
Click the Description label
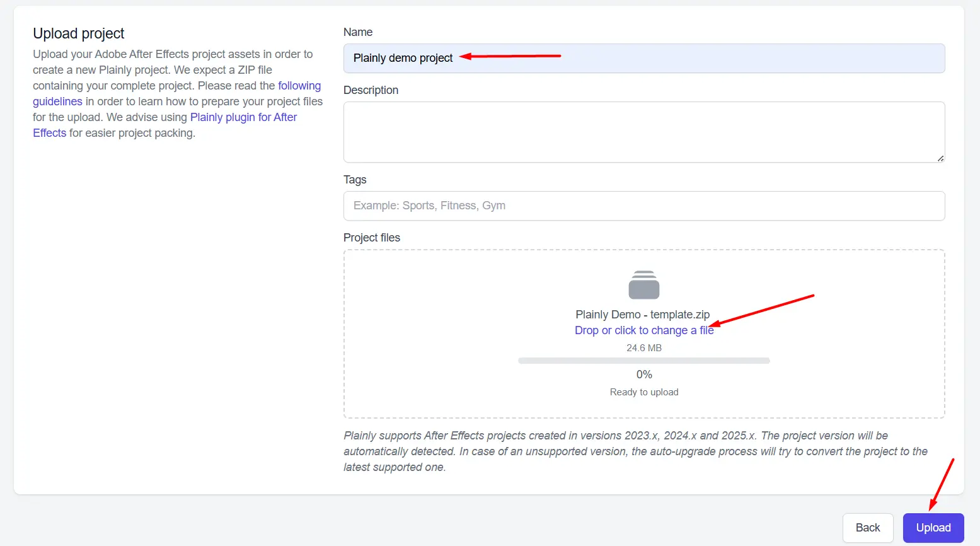point(371,90)
